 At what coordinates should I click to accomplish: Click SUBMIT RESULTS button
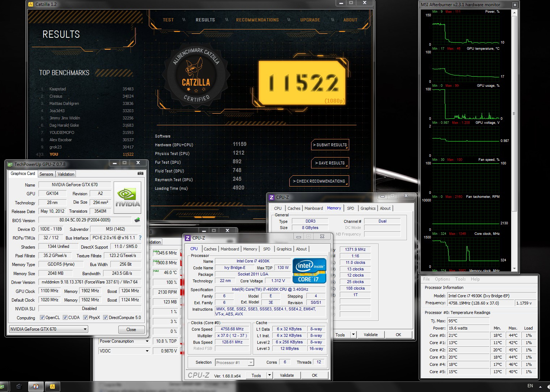pyautogui.click(x=330, y=145)
